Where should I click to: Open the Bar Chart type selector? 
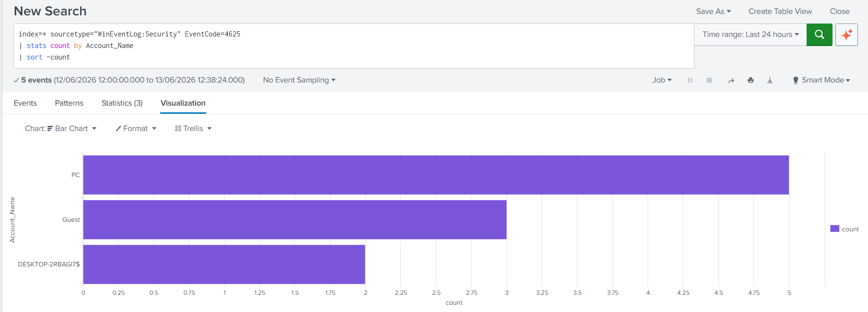[61, 129]
